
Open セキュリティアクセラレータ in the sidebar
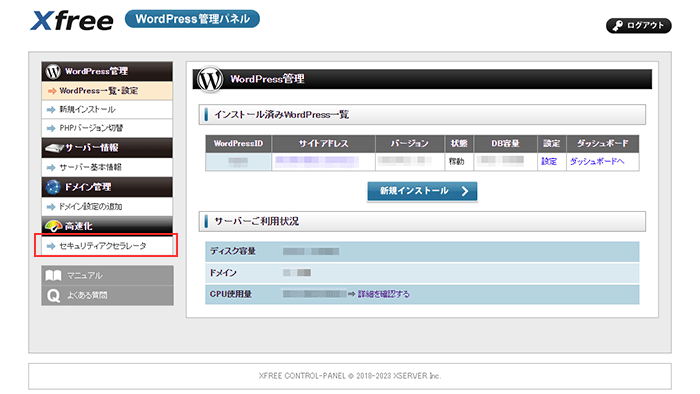point(107,246)
